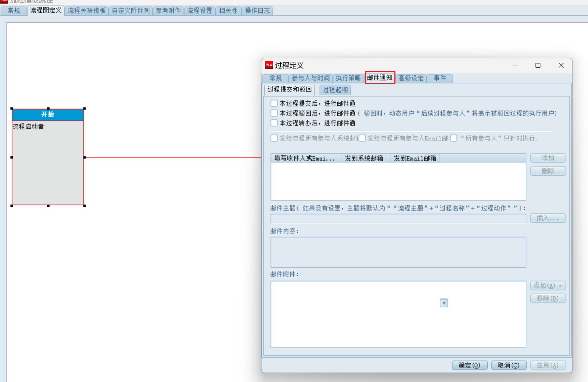Select 邮件通知 tab

(380, 78)
